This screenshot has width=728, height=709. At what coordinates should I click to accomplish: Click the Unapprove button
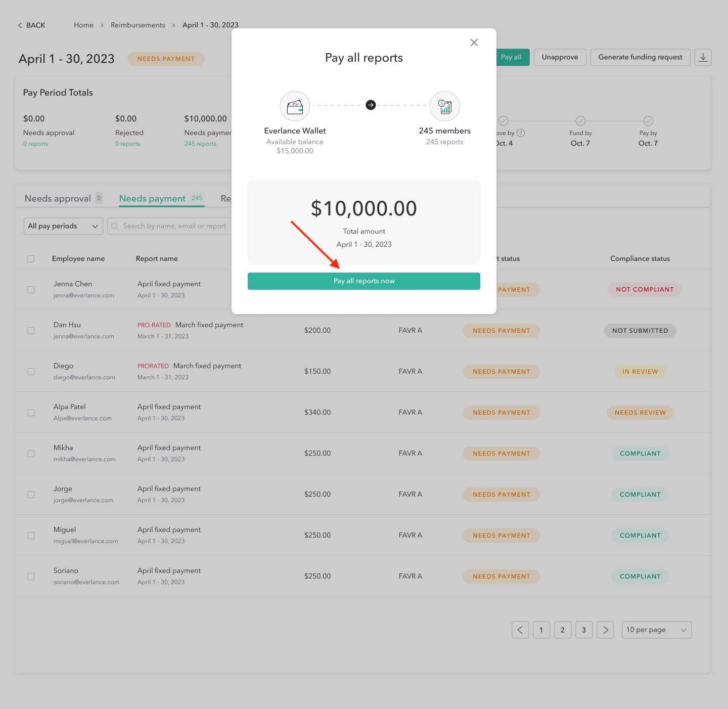coord(560,57)
